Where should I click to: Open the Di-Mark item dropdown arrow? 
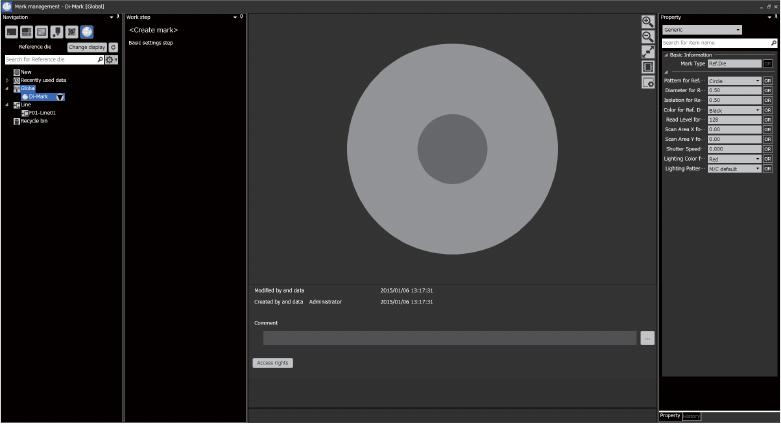[60, 97]
